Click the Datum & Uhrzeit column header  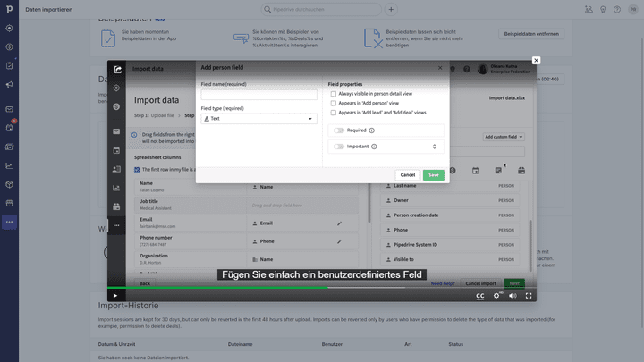click(x=116, y=344)
